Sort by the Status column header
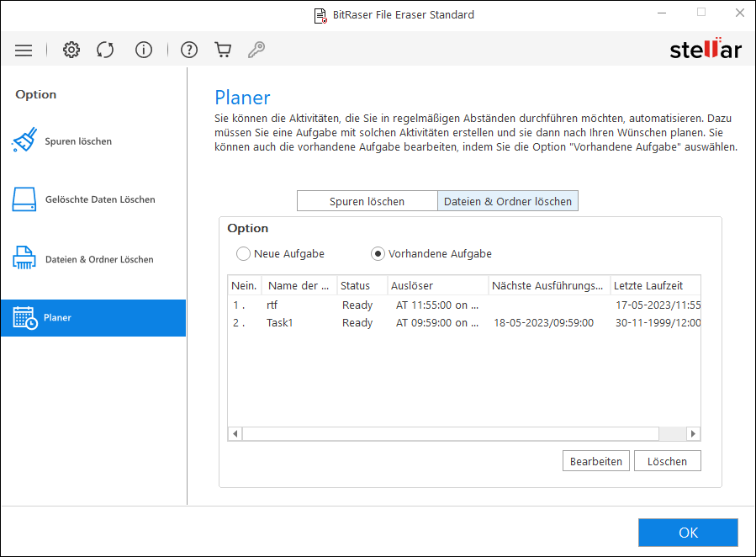756x557 pixels. [x=362, y=285]
